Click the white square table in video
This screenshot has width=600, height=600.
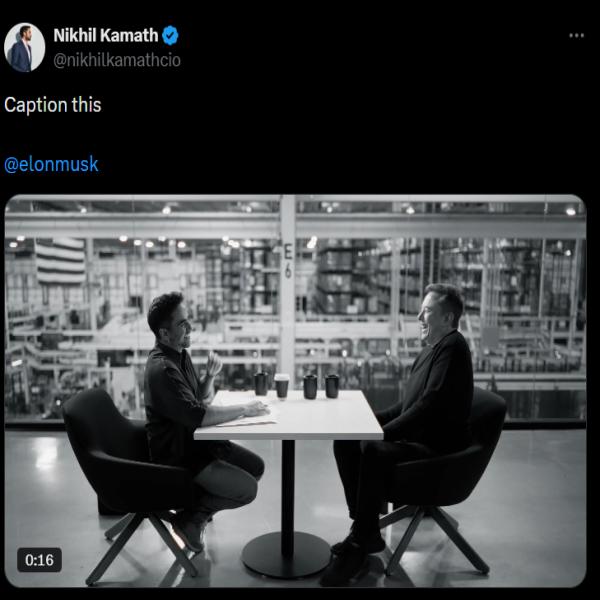click(289, 415)
